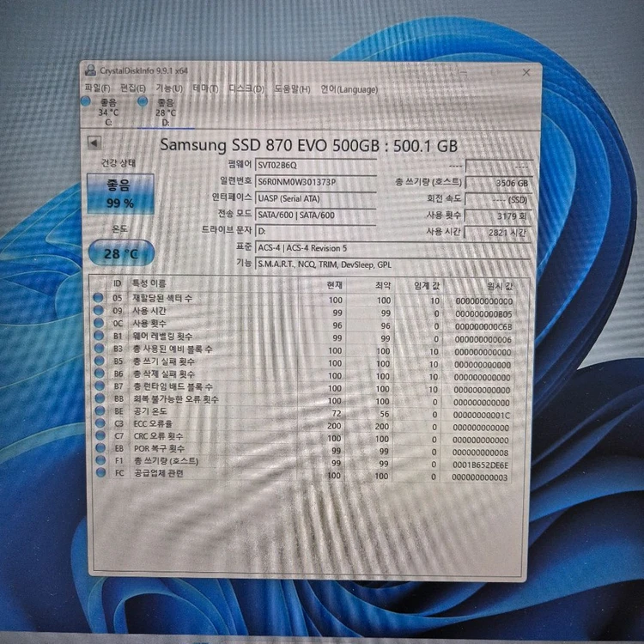Click status icon for C7 CRC 오류 횟수
The height and width of the screenshot is (644, 644).
click(100, 435)
